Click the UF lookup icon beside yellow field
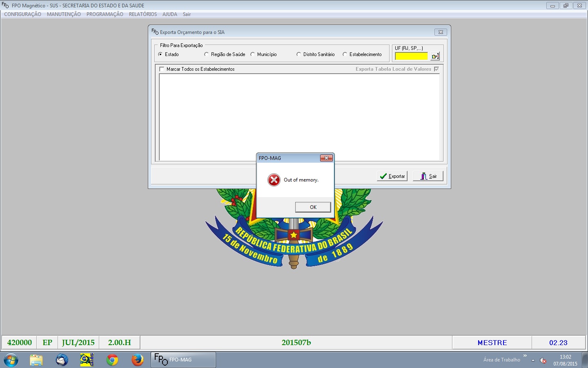Screen dimensions: 588x368 click(435, 56)
